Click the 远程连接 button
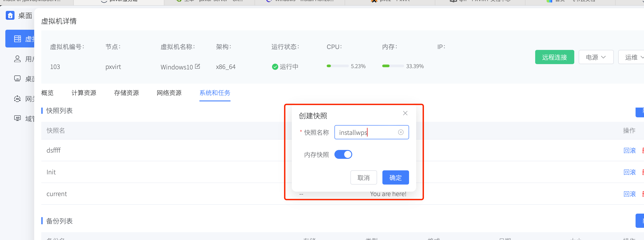Image resolution: width=644 pixels, height=240 pixels. click(555, 57)
